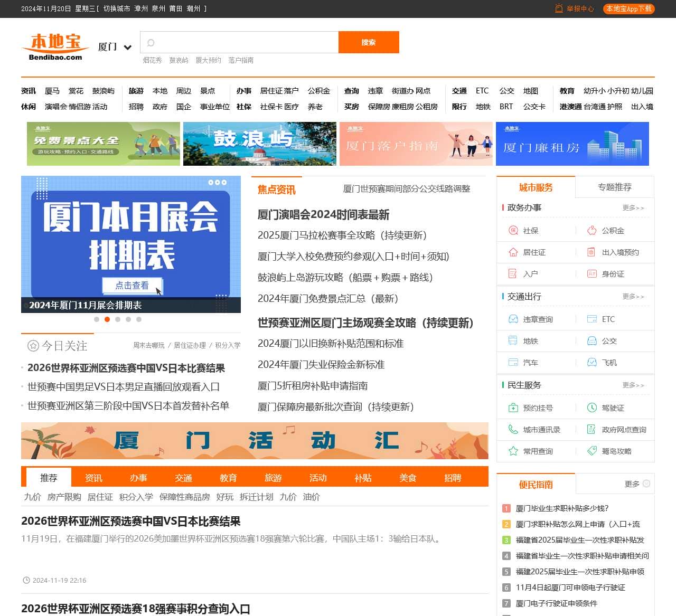Select the first carousel indicator dot
Viewport: 676px width, 616px height.
click(97, 319)
